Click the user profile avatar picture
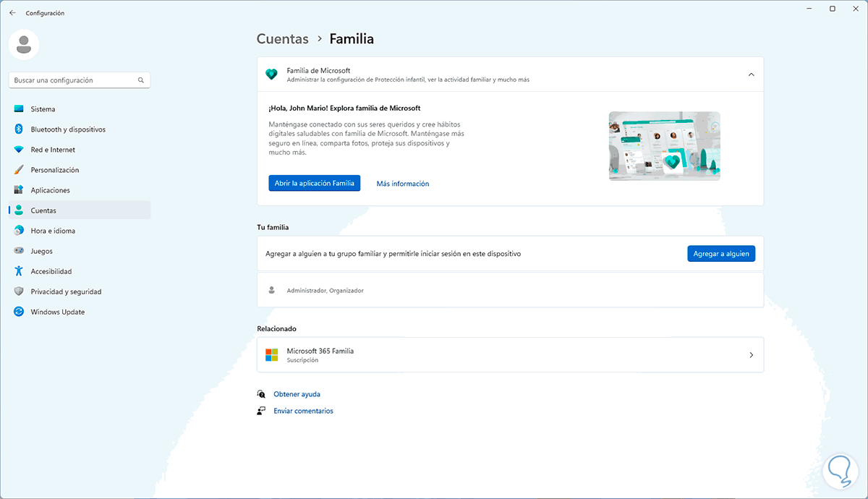 (x=24, y=45)
